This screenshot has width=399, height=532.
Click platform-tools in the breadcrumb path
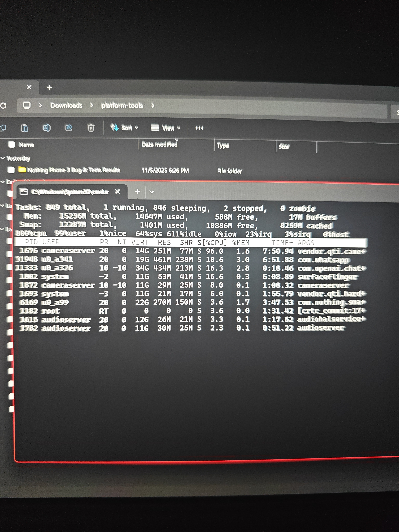point(122,105)
